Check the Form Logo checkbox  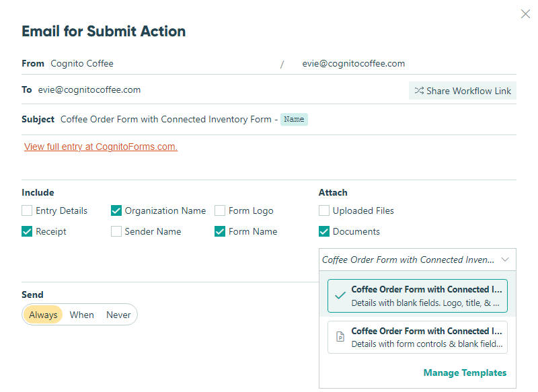[x=220, y=210]
